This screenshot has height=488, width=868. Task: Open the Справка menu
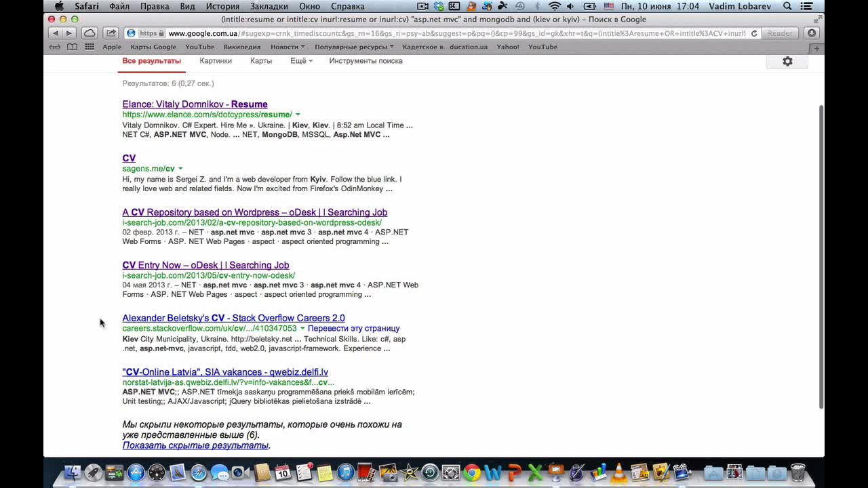[x=348, y=6]
